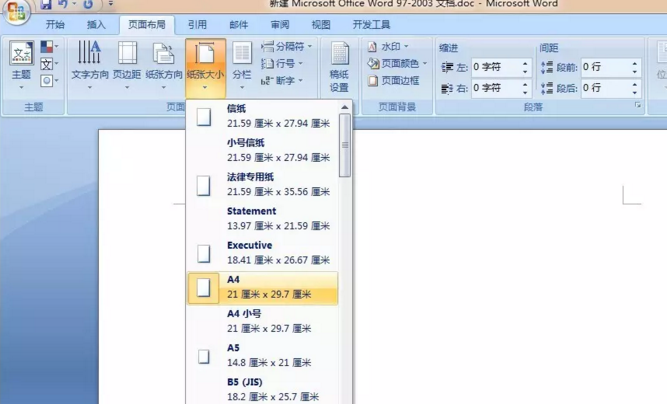Click the spacing-before icon beside 段前
The height and width of the screenshot is (404, 672).
[547, 67]
